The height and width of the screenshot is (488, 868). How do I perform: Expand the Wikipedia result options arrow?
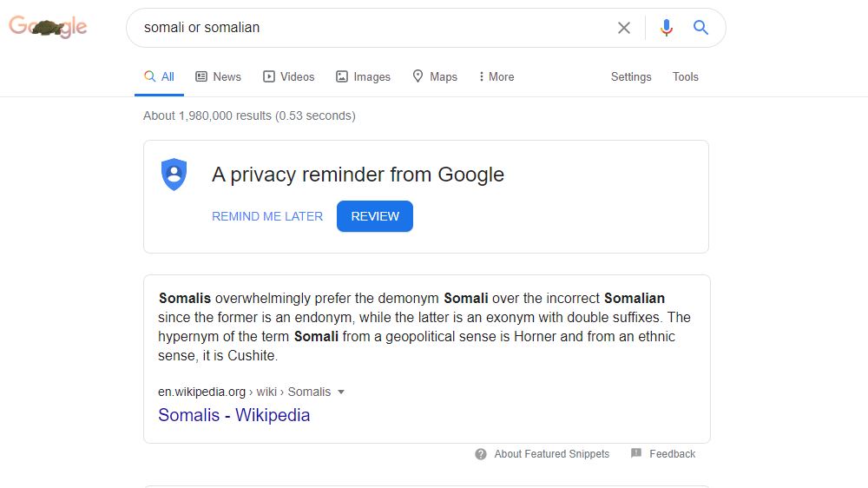point(341,392)
